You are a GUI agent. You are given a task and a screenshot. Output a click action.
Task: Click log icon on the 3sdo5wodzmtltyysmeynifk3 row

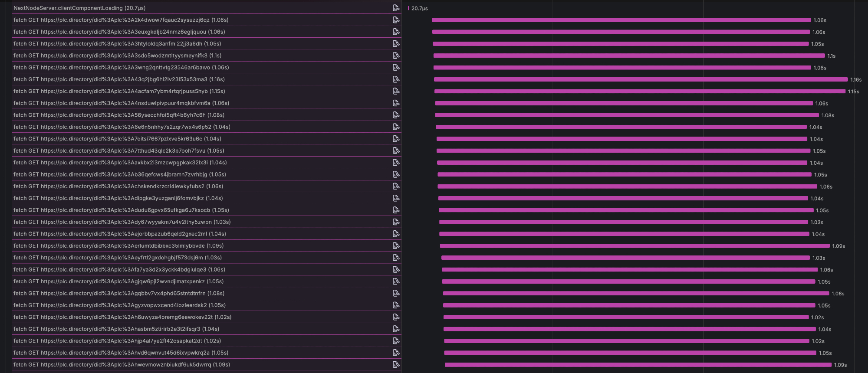tap(396, 56)
